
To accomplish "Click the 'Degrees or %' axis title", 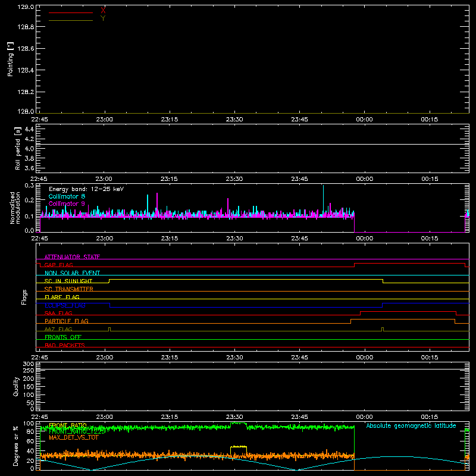I will click(16, 446).
